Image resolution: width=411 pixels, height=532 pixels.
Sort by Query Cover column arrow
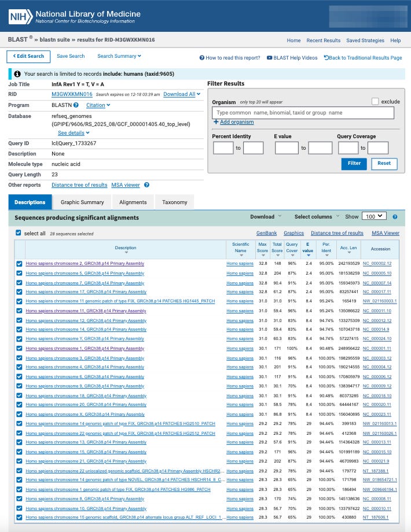click(292, 255)
